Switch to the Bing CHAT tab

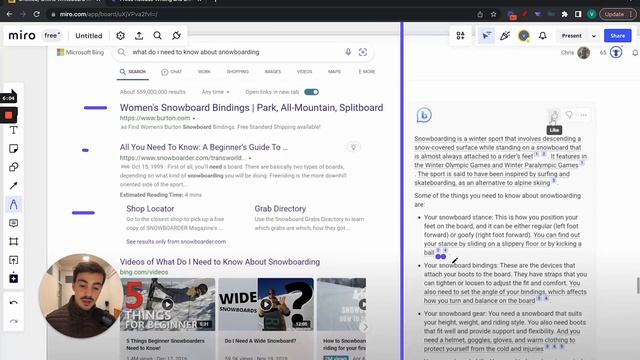[x=171, y=72]
